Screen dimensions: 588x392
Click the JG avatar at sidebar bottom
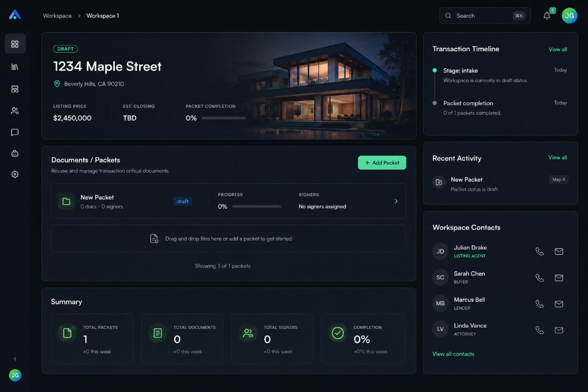[x=15, y=375]
